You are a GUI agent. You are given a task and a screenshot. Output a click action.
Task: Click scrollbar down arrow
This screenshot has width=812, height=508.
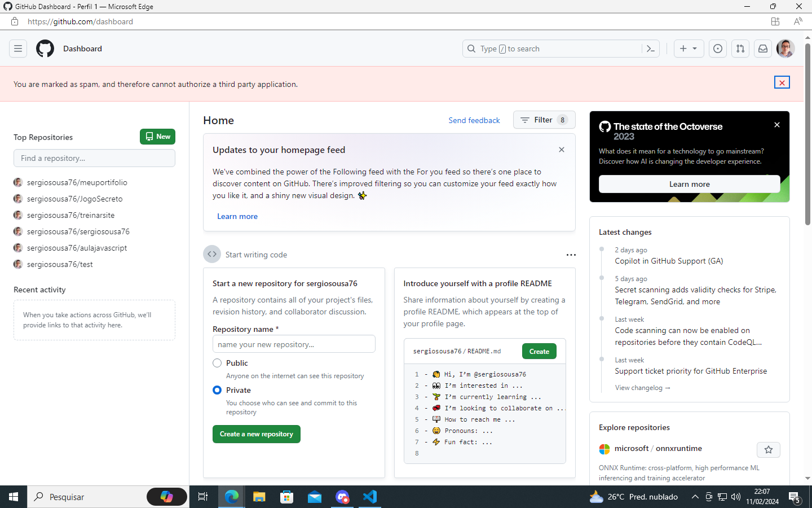(x=807, y=478)
